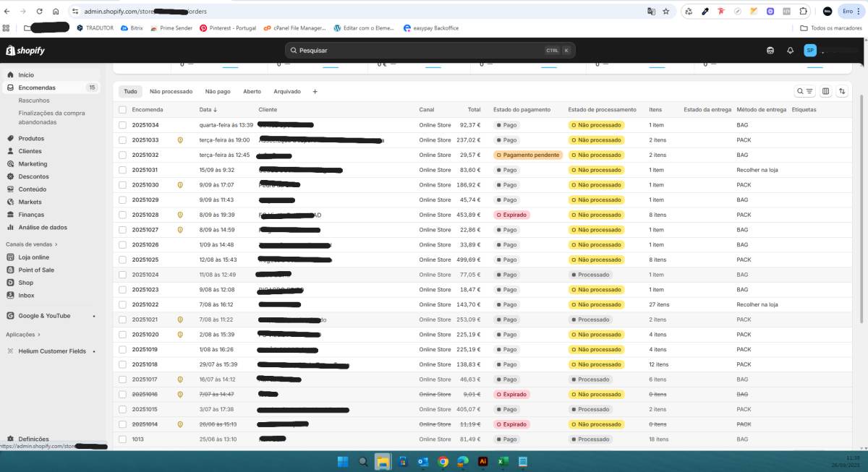
Task: Click the risk icon on order 20251033
Action: click(x=180, y=140)
